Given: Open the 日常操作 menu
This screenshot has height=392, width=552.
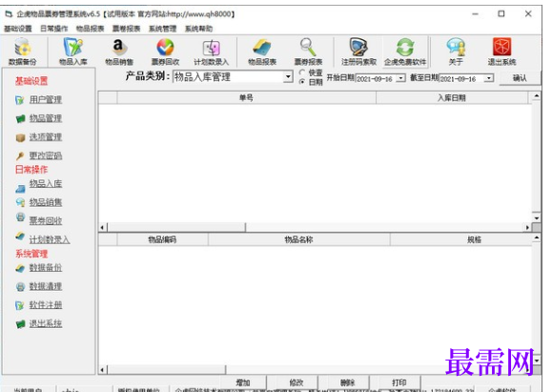Looking at the screenshot, I should point(53,29).
